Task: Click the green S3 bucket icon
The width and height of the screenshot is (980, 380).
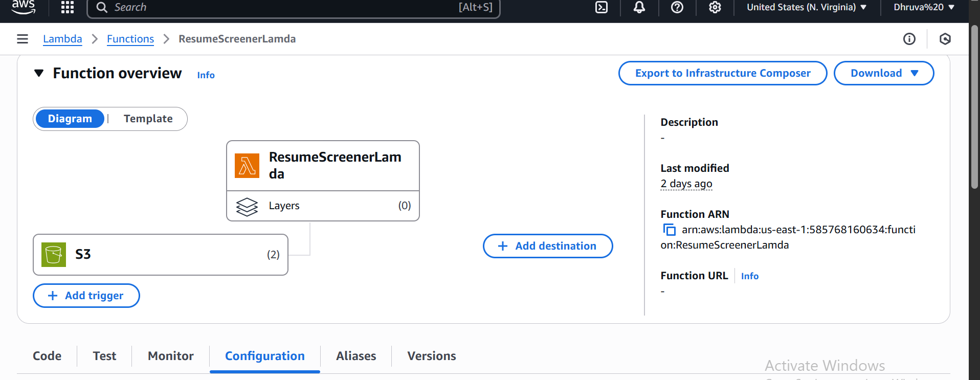Action: 54,255
